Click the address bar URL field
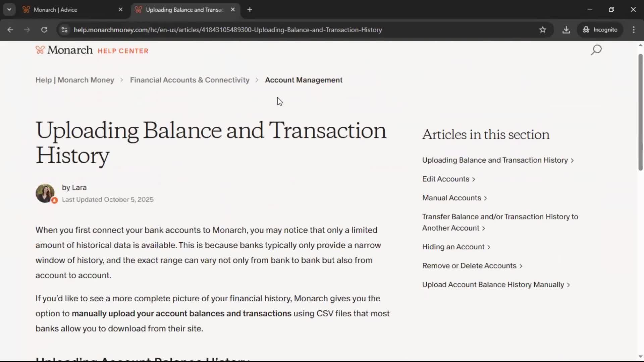Viewport: 644px width, 362px height. (228, 30)
